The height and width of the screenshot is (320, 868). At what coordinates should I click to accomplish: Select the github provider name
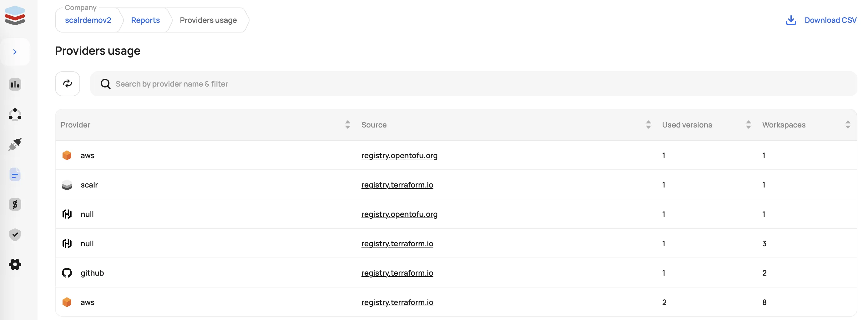tap(92, 273)
